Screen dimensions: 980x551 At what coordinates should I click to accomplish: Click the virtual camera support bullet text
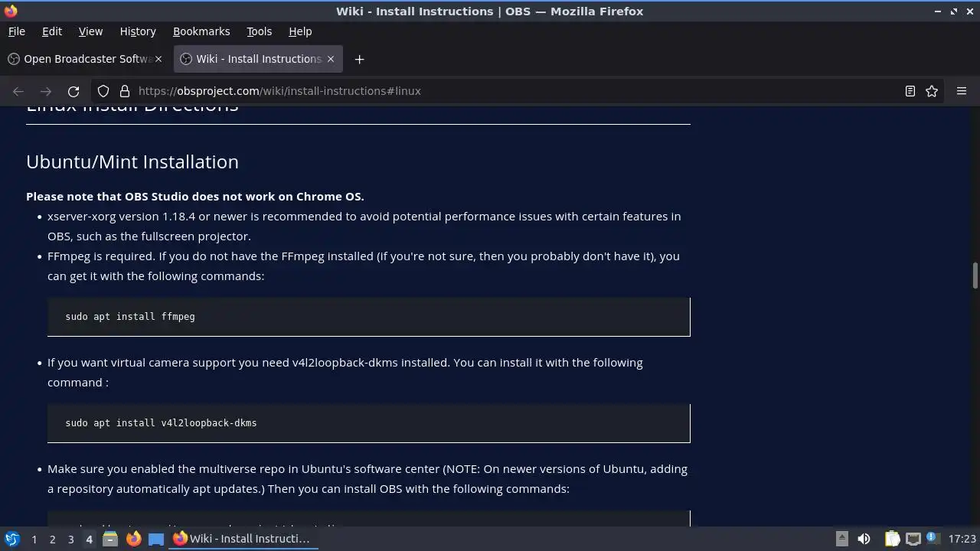click(x=345, y=373)
